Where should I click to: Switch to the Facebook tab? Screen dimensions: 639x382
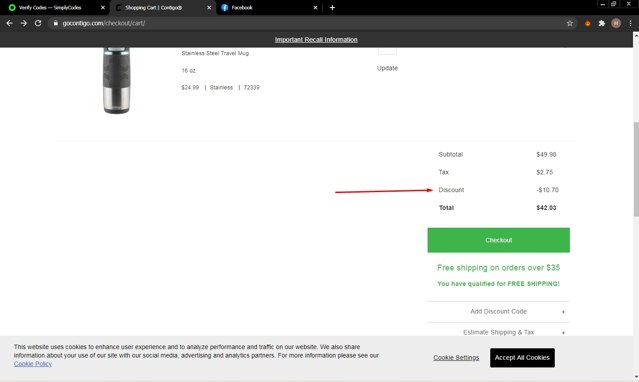[x=242, y=7]
